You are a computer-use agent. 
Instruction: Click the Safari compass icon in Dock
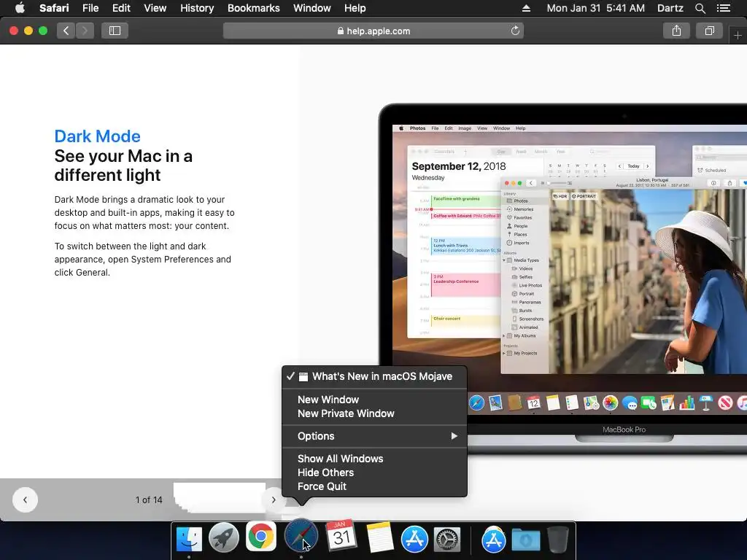[x=301, y=537]
